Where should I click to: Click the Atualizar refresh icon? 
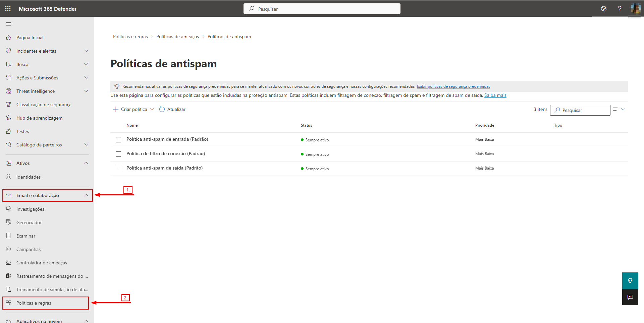pos(162,109)
